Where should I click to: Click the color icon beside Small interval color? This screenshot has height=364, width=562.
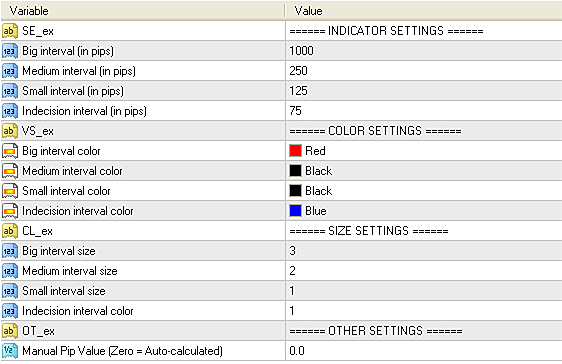[x=10, y=191]
